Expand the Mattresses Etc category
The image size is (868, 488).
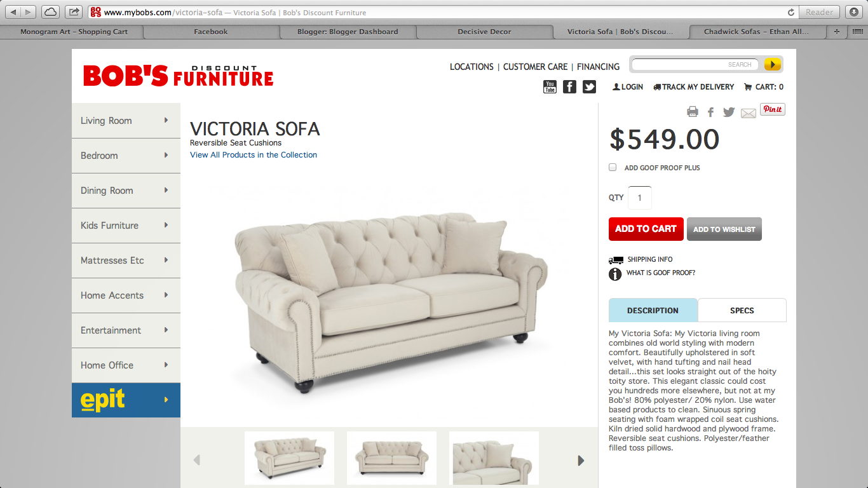(x=126, y=261)
